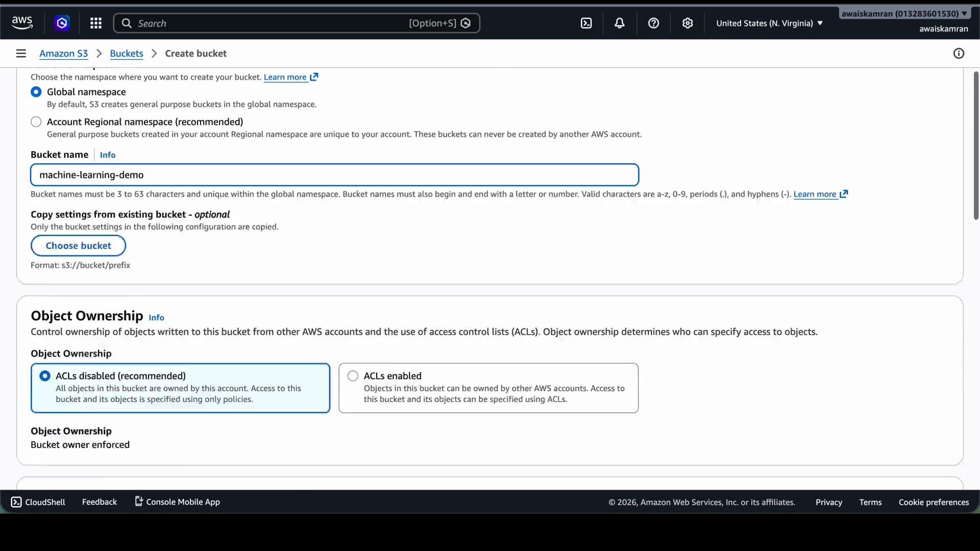The height and width of the screenshot is (551, 980).
Task: Click 'Bucket owner enforced' text
Action: [80, 444]
